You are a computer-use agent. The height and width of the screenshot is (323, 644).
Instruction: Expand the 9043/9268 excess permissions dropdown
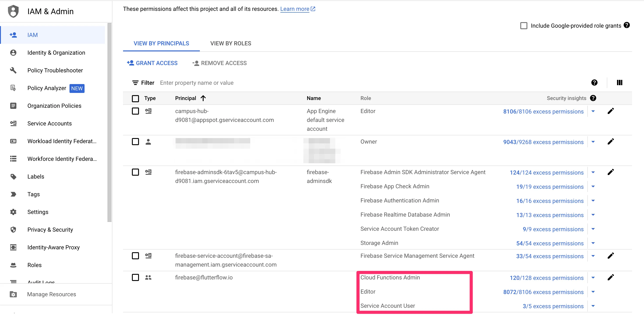593,142
